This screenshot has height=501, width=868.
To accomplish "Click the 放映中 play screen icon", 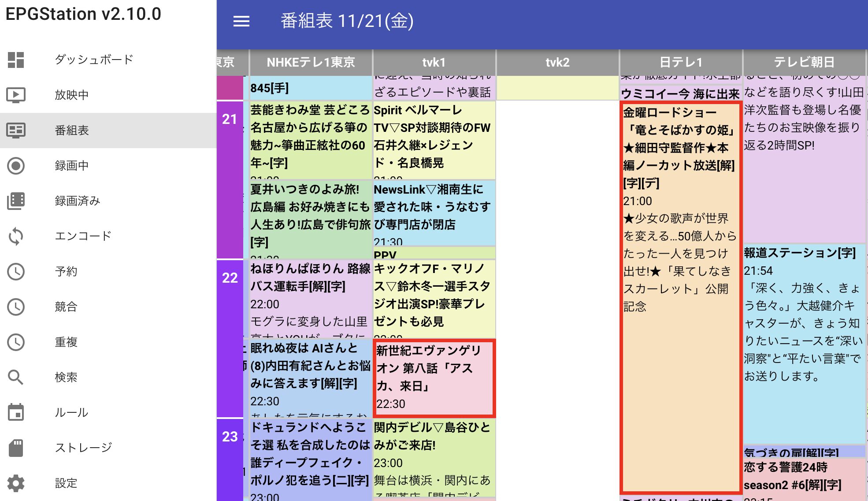I will [x=16, y=95].
